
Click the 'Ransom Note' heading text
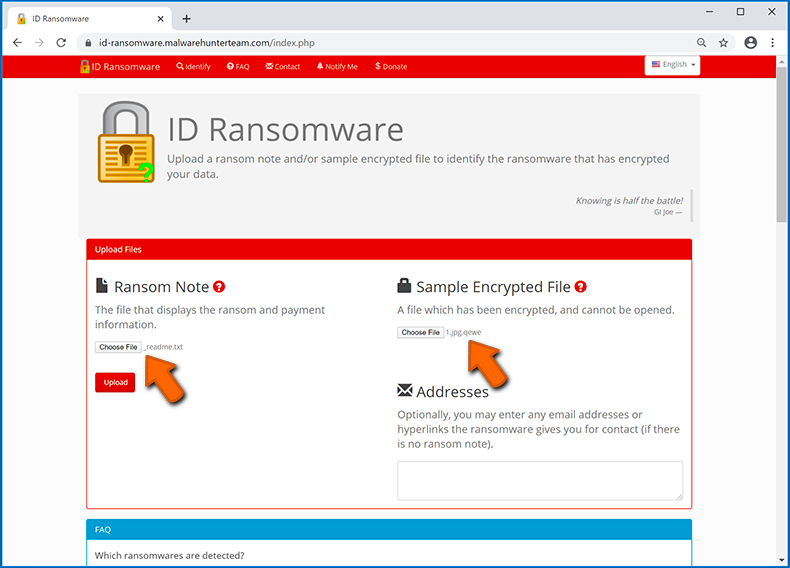[161, 287]
